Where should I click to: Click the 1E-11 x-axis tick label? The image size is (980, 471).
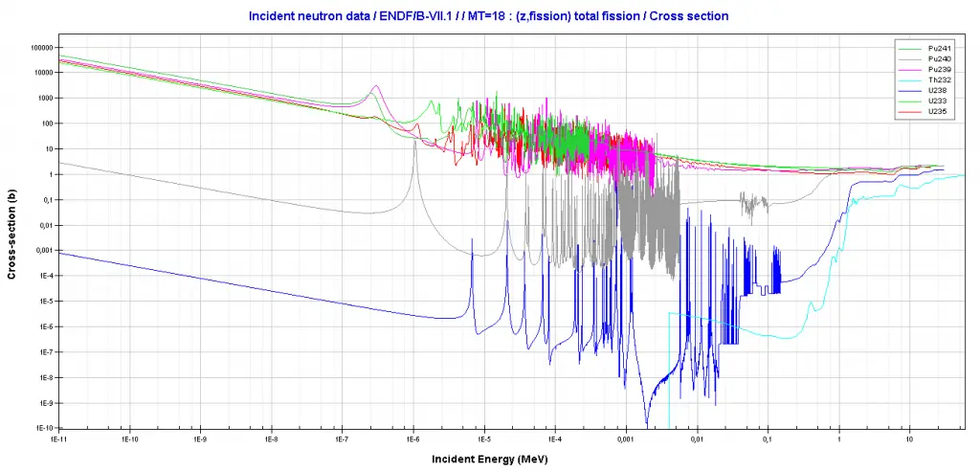point(59,440)
